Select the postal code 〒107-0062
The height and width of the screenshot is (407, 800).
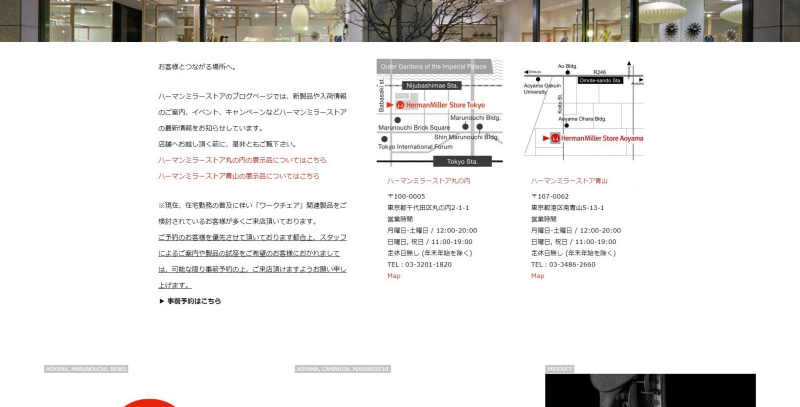point(550,196)
